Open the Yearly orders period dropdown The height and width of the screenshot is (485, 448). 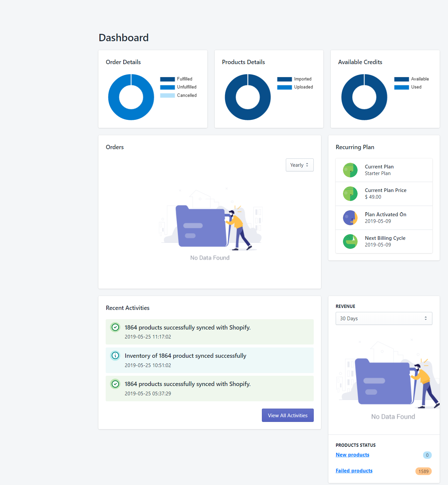point(299,165)
